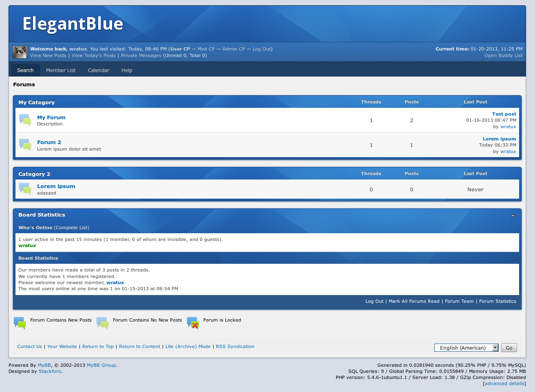The width and height of the screenshot is (535, 392).
Task: Open the Lorem ipsum last post link in Forum 2
Action: (500, 139)
